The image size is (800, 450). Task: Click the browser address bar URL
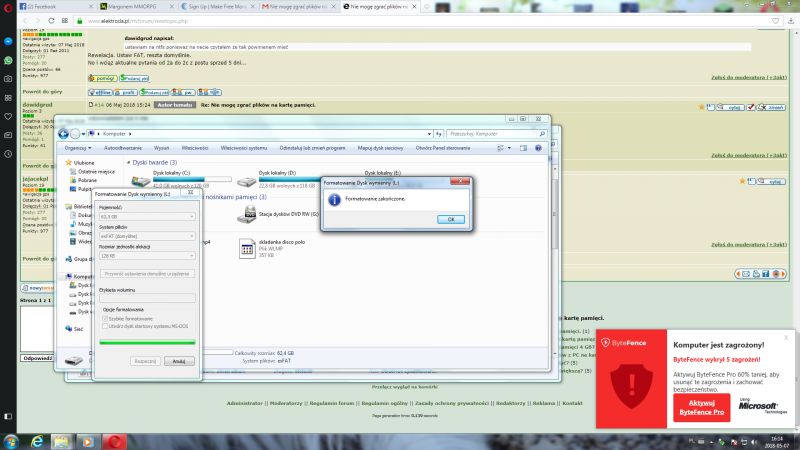point(138,21)
